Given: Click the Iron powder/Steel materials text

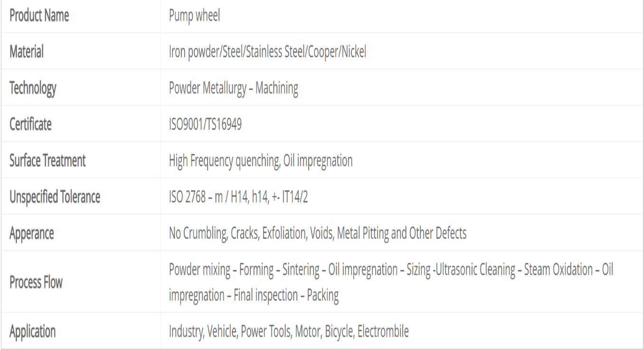Looking at the screenshot, I should coord(267,52).
